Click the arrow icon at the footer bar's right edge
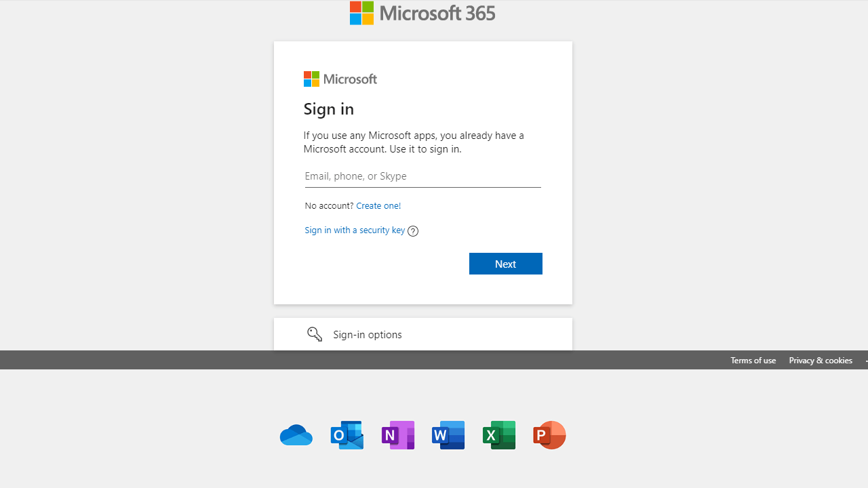 866,360
